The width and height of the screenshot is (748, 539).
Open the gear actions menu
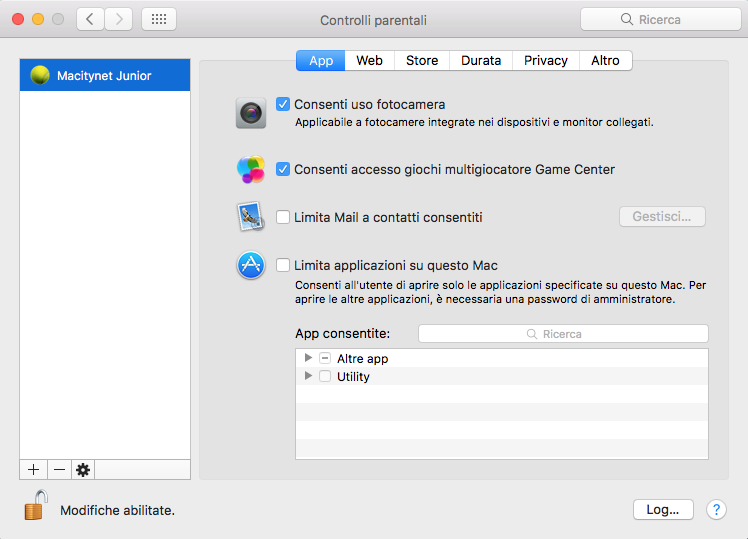[x=83, y=470]
